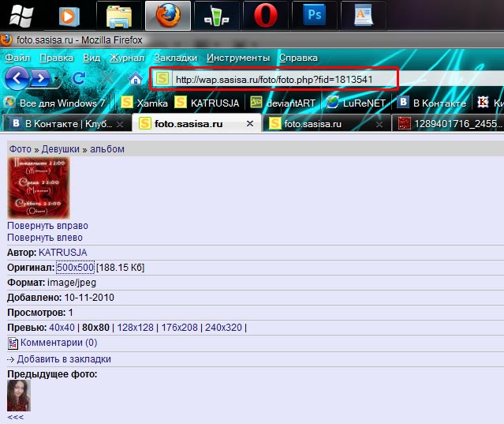Click the Windows Start button

click(21, 14)
